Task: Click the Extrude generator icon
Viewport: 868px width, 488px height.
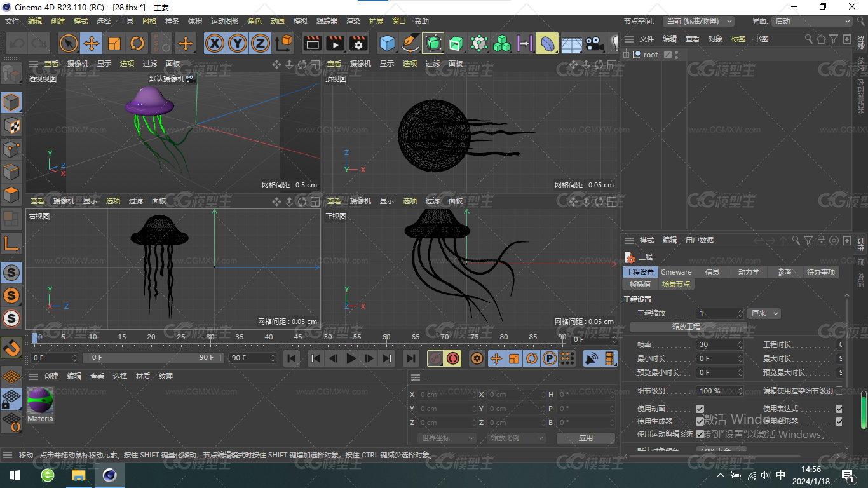Action: pos(456,43)
